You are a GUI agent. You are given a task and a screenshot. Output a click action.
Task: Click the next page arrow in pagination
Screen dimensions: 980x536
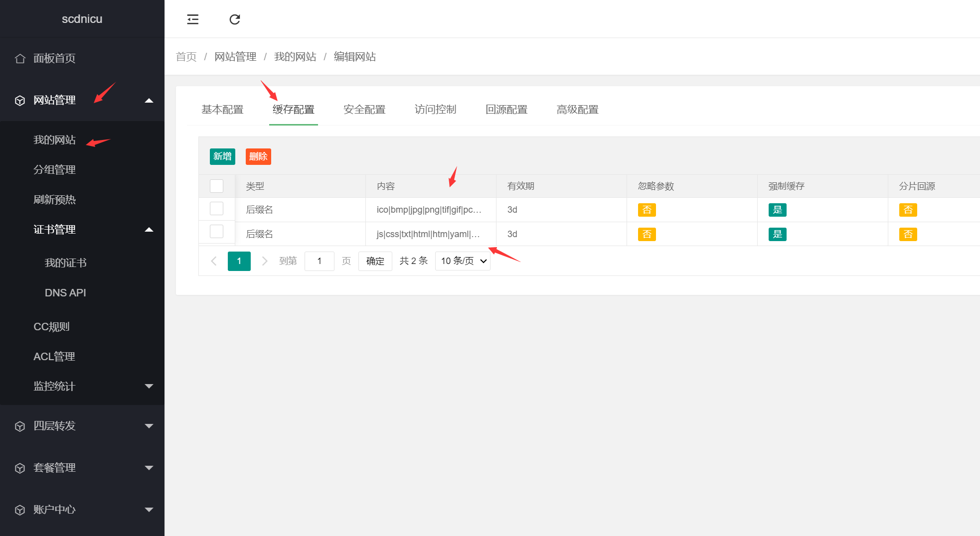coord(264,261)
